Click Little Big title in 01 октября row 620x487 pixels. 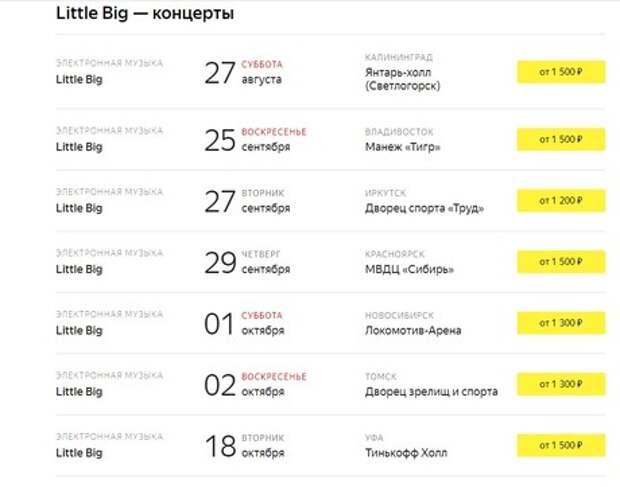pyautogui.click(x=79, y=330)
